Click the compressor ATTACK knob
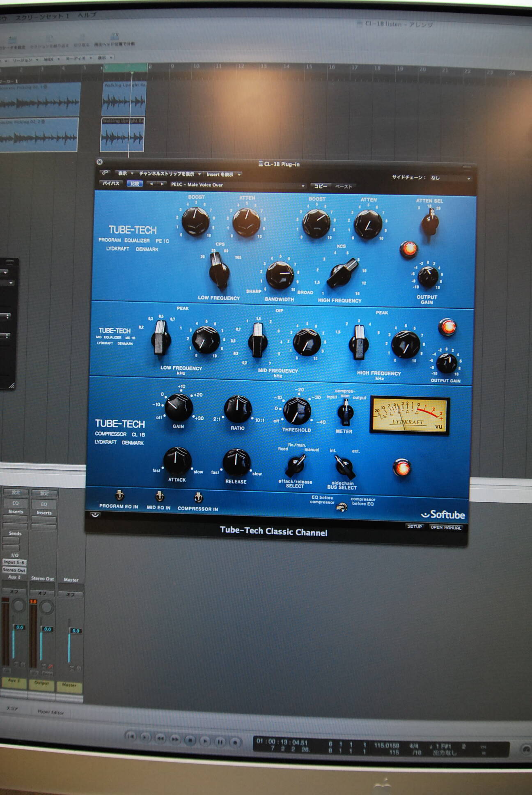This screenshot has height=795, width=532. pyautogui.click(x=177, y=461)
